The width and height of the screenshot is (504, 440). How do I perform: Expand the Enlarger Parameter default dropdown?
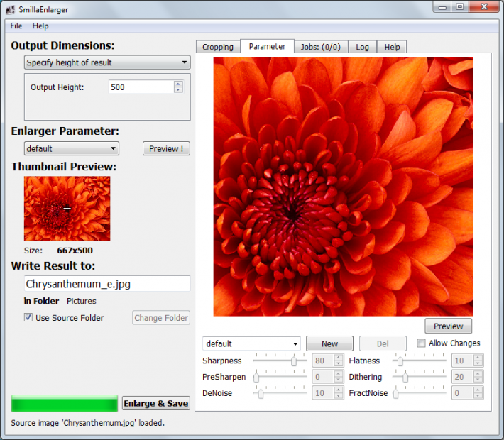(72, 148)
